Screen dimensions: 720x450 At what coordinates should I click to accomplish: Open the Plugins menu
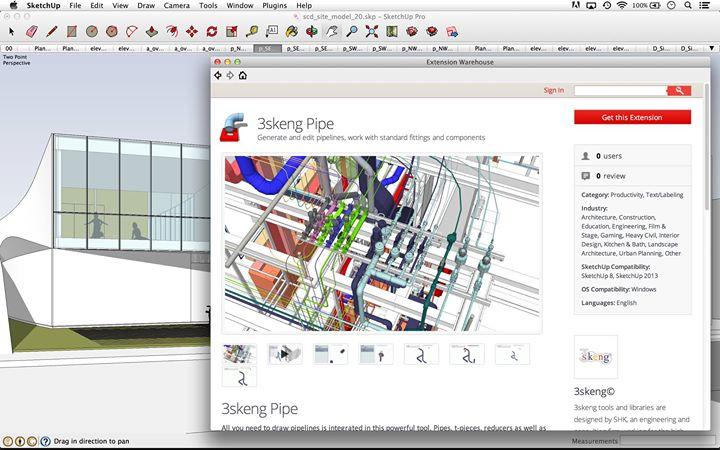click(275, 6)
